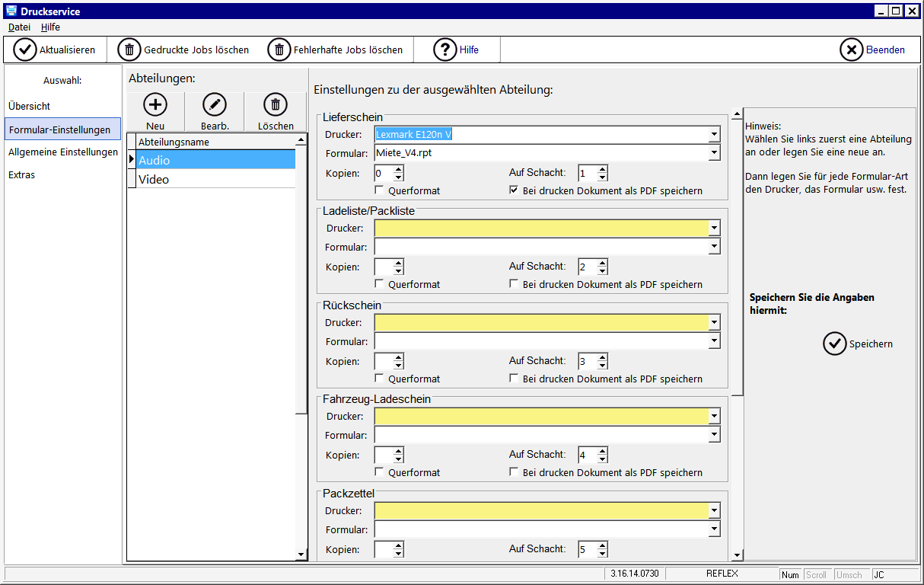This screenshot has width=924, height=585.
Task: Toggle Querformat under Lieferschein
Action: coord(380,190)
